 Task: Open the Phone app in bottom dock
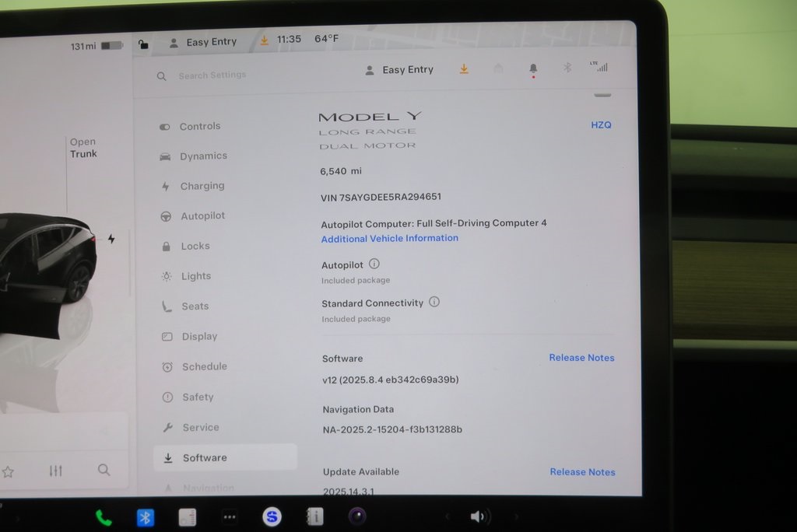pos(104,518)
